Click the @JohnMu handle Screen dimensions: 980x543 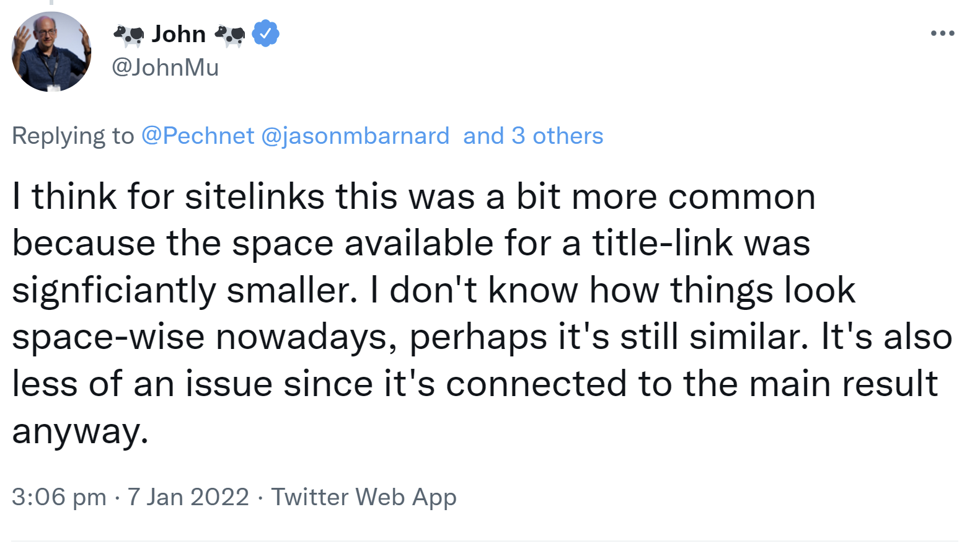(165, 67)
